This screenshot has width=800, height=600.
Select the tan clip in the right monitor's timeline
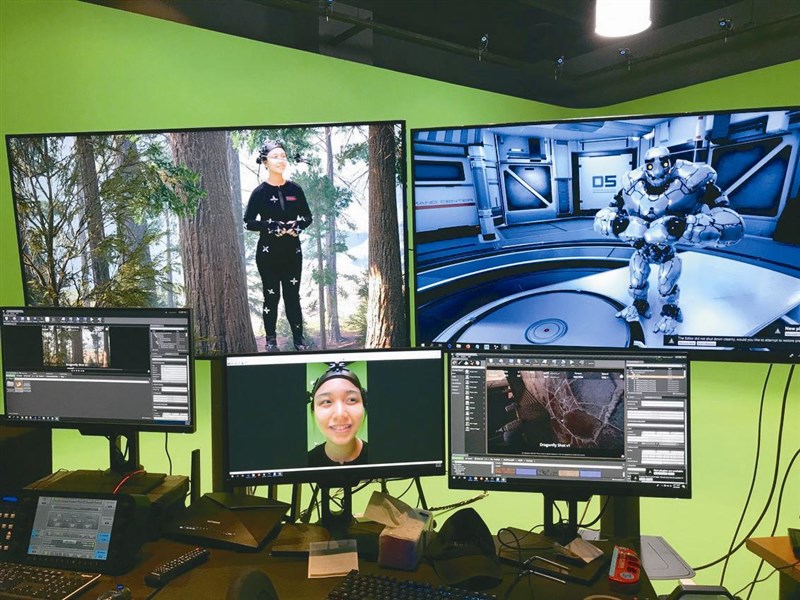568,473
